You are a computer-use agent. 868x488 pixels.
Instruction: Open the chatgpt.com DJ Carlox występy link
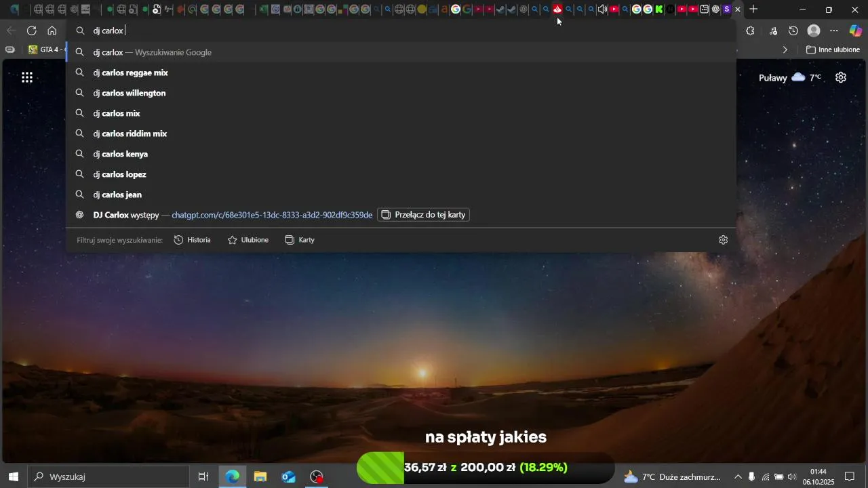pyautogui.click(x=272, y=215)
